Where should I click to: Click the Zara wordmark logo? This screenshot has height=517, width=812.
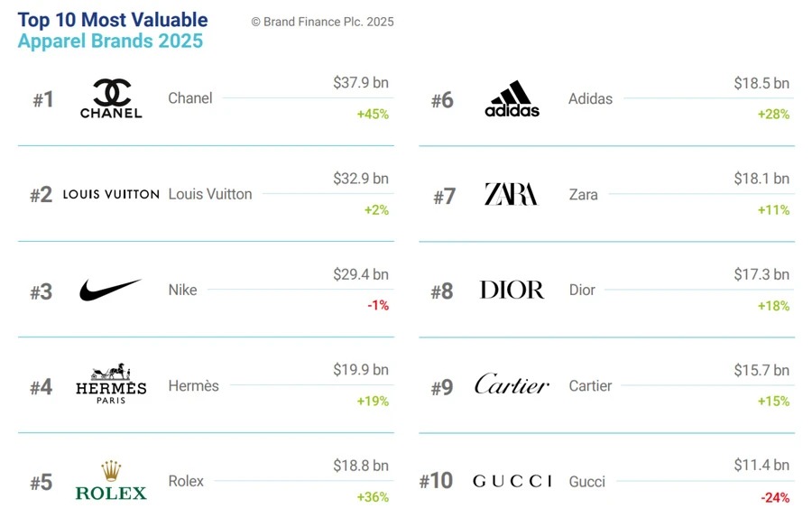pos(511,194)
